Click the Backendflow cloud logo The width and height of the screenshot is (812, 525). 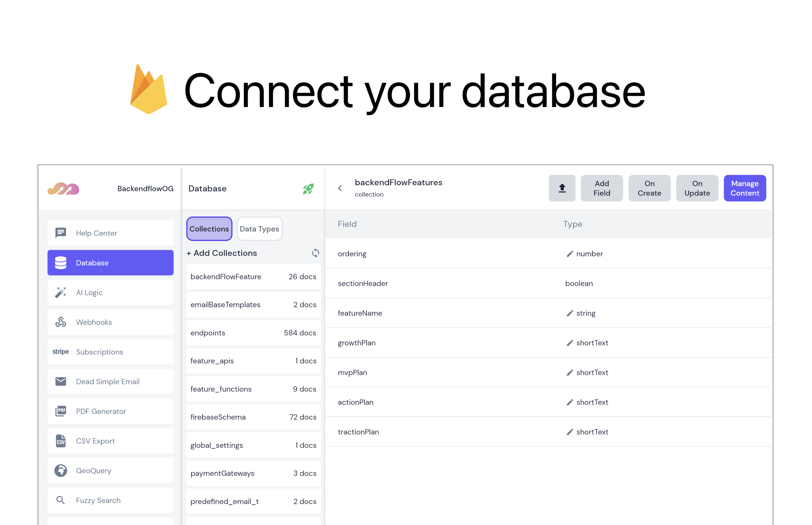tap(63, 188)
